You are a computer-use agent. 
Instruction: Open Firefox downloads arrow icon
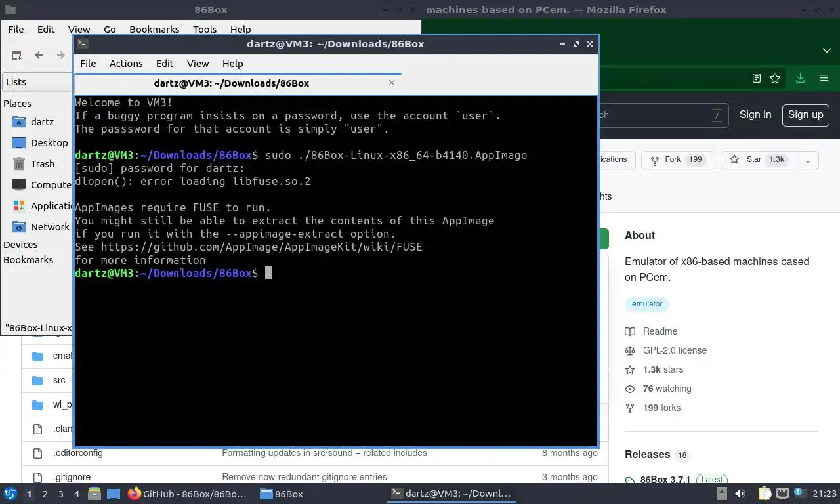(x=800, y=77)
